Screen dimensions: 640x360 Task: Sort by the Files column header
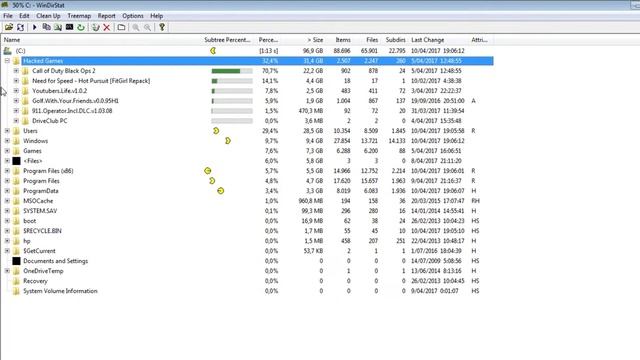click(x=367, y=40)
